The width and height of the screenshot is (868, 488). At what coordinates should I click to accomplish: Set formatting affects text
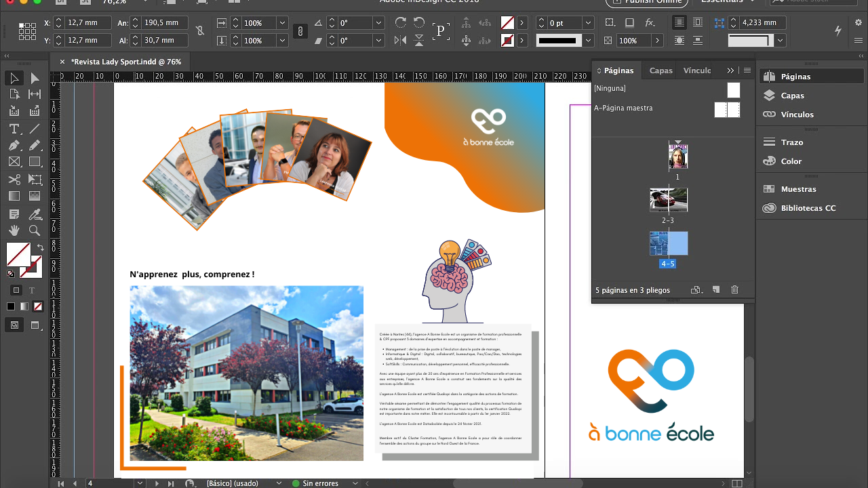32,290
